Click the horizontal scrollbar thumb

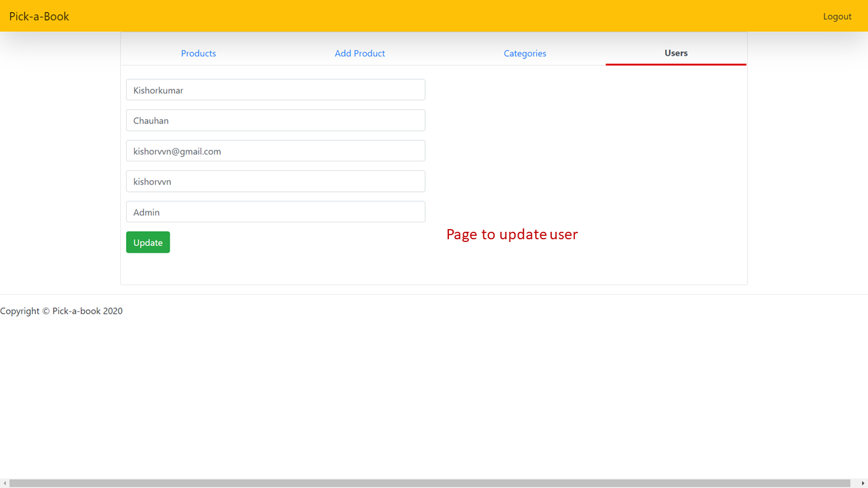coord(430,483)
